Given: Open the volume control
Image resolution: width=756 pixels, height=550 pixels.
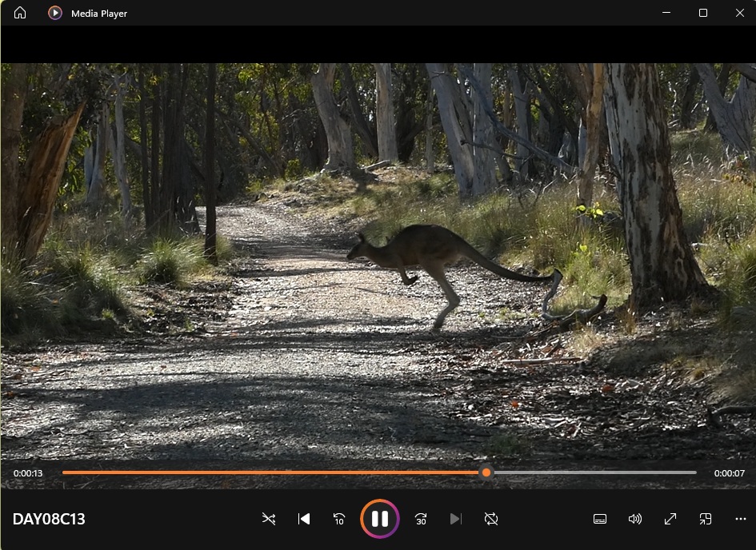Looking at the screenshot, I should coord(635,519).
